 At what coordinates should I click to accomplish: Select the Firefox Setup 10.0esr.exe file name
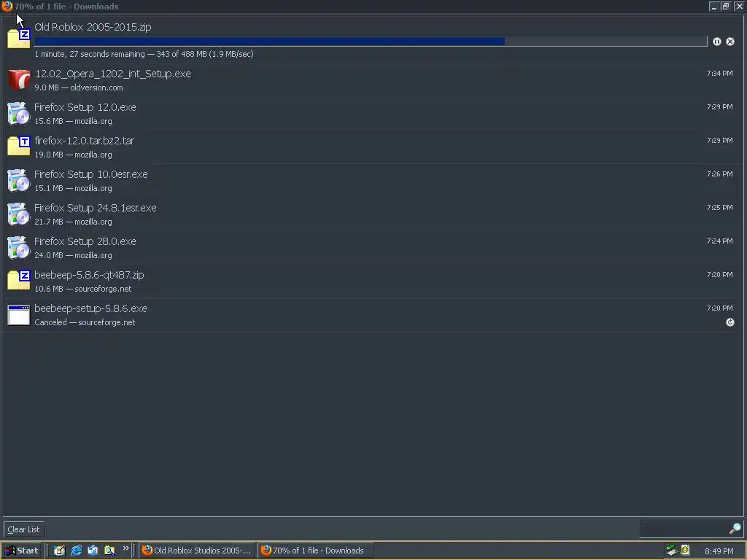tap(91, 174)
